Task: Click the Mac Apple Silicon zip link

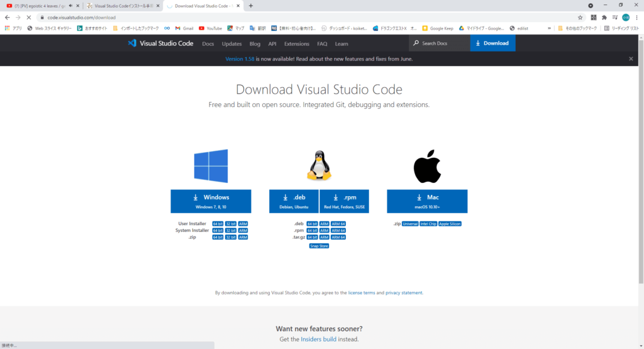Action: coord(450,224)
